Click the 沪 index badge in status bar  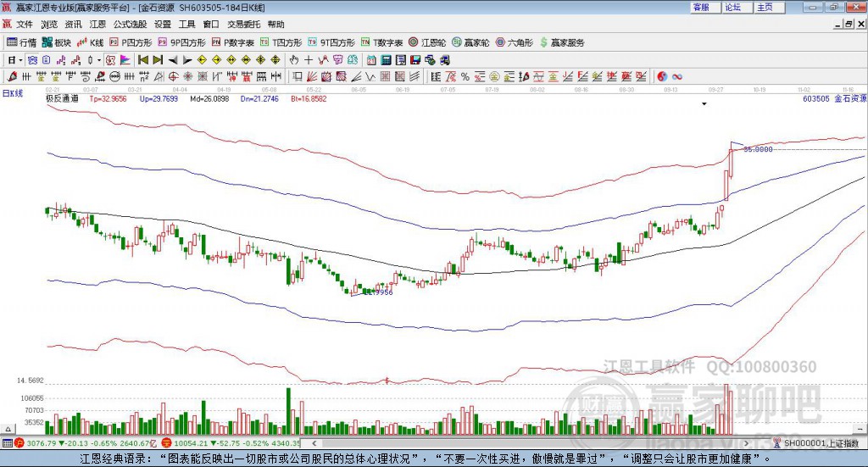pyautogui.click(x=19, y=443)
